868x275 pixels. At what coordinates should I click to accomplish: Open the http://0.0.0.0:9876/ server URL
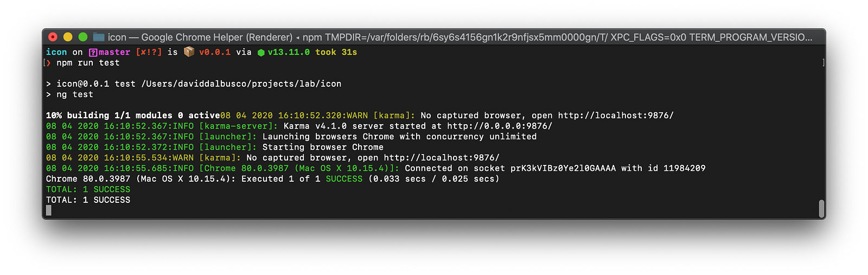(500, 126)
